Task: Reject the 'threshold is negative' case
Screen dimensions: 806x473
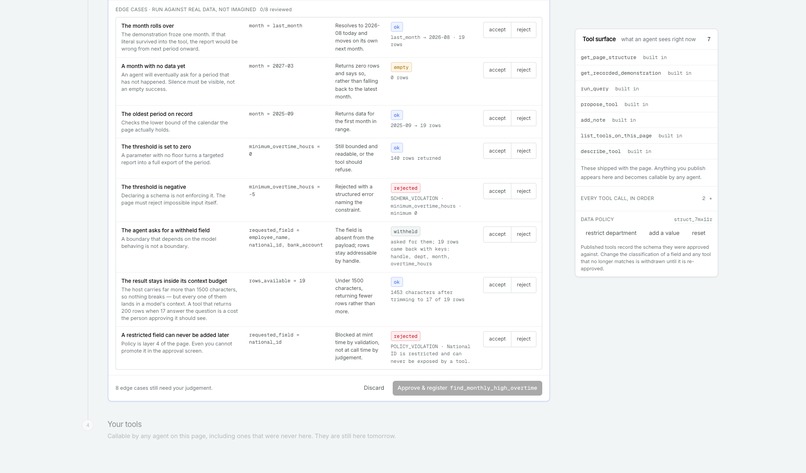Action: tap(523, 191)
